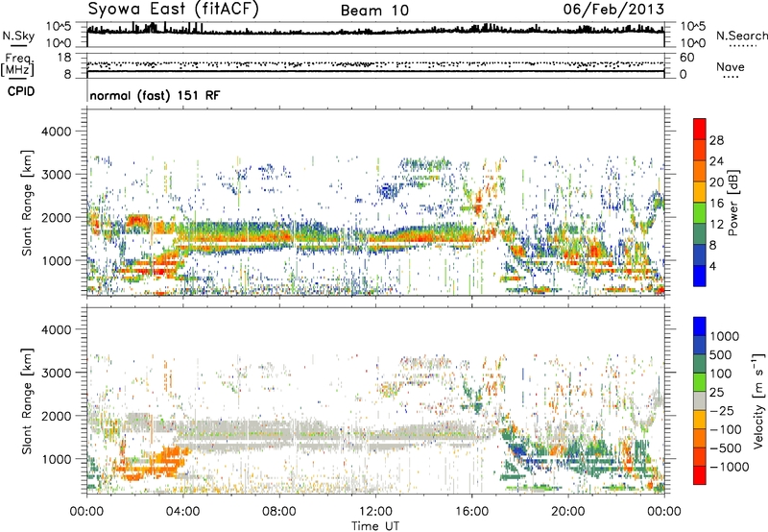Image resolution: width=768 pixels, height=532 pixels.
Task: Click the 'Velocity [m s-1]' color bar title
Action: (758, 400)
